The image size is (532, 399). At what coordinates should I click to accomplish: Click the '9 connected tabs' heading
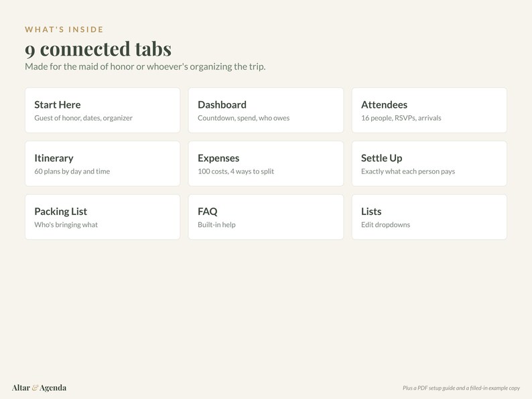coord(98,49)
